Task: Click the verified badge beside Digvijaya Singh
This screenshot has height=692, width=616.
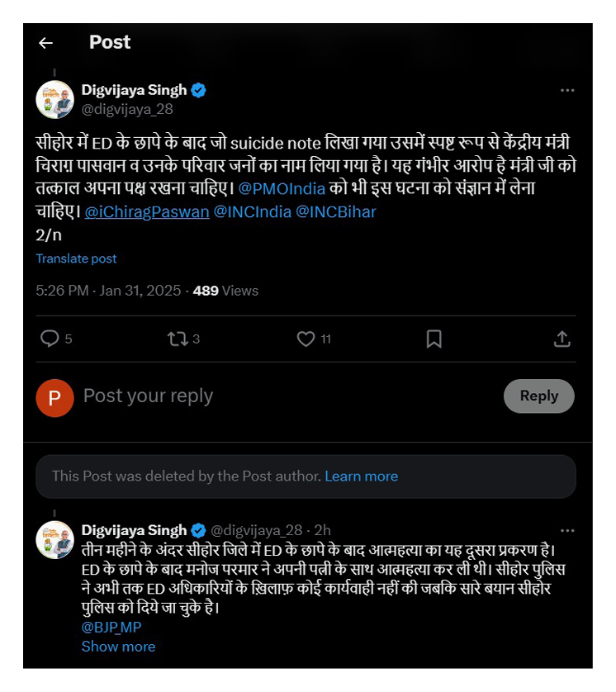Action: (x=199, y=90)
